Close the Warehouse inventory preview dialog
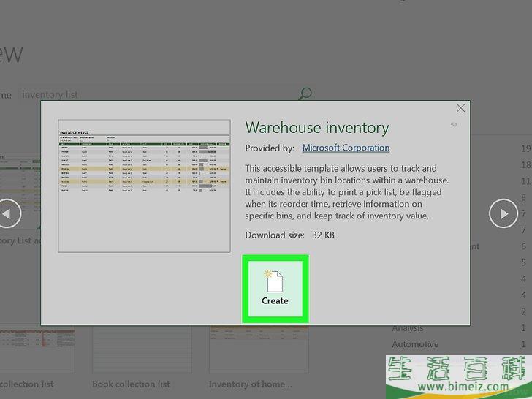This screenshot has width=532, height=399. [460, 108]
